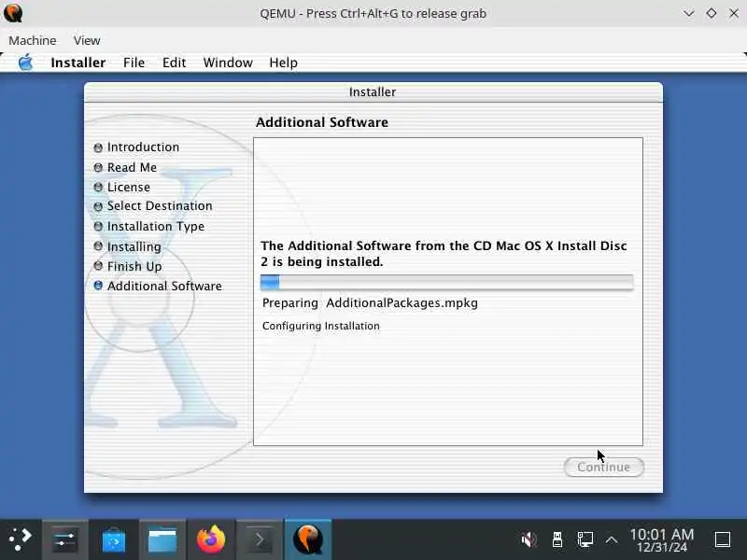The width and height of the screenshot is (747, 560).
Task: Open Discover software store from taskbar
Action: pyautogui.click(x=113, y=539)
